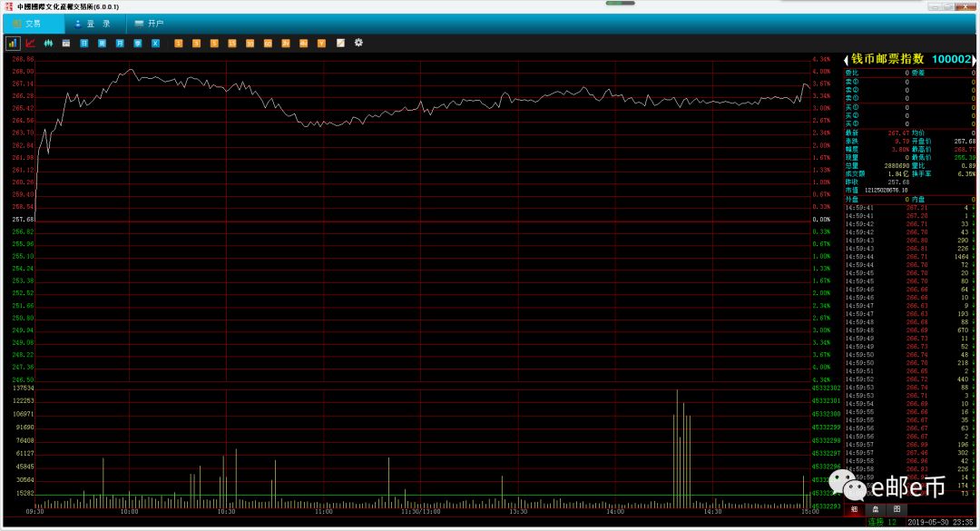980x531 pixels.
Task: Click the 14:30 time axis label
Action: 712,512
